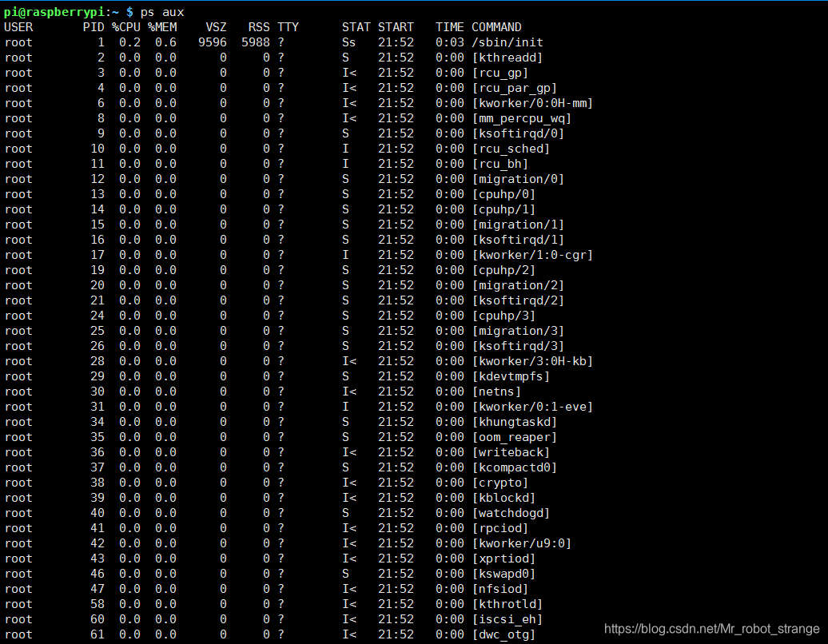Click the [rcu_bh] process name
This screenshot has width=828, height=644.
click(500, 164)
